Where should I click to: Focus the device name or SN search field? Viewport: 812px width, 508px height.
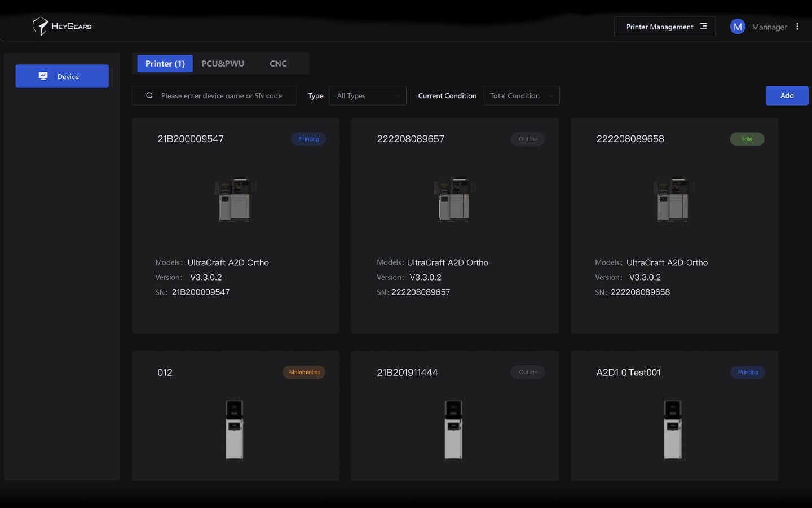coord(222,96)
